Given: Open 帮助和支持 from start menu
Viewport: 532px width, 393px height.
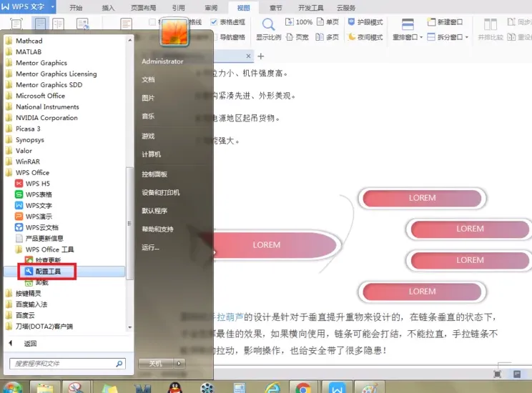Looking at the screenshot, I should click(157, 229).
